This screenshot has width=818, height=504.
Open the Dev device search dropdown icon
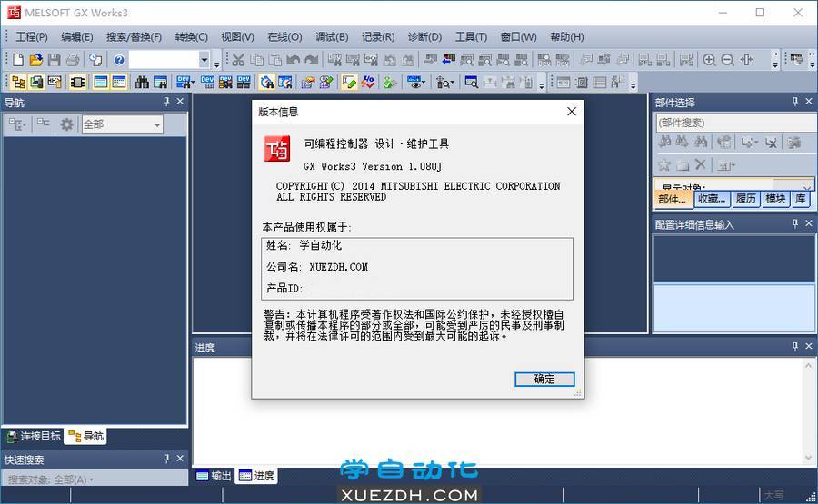point(185,82)
